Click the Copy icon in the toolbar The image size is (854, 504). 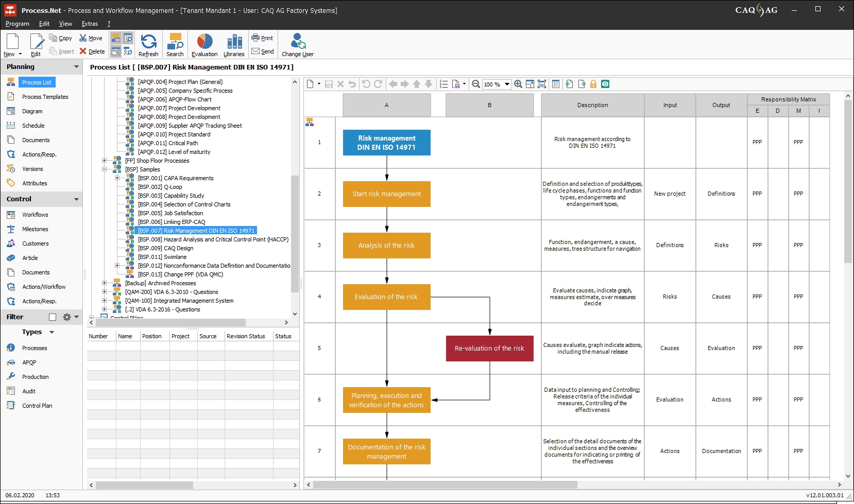[x=53, y=38]
